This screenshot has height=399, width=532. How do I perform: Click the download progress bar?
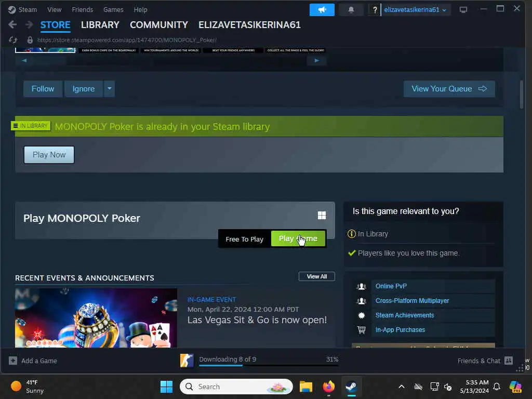[269, 366]
